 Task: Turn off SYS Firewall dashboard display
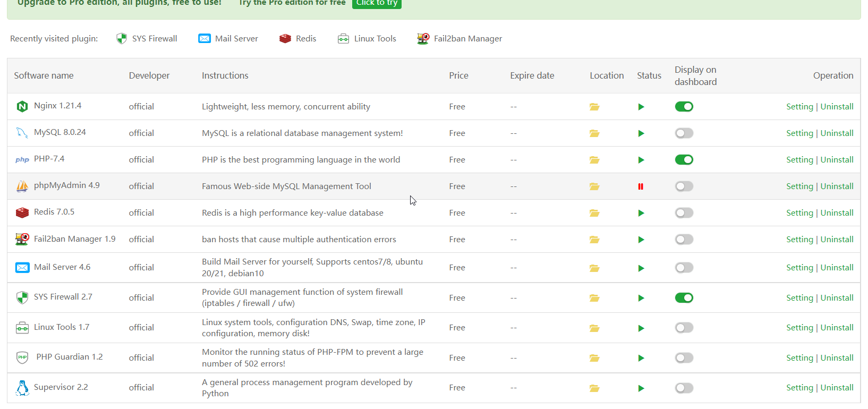(x=684, y=298)
